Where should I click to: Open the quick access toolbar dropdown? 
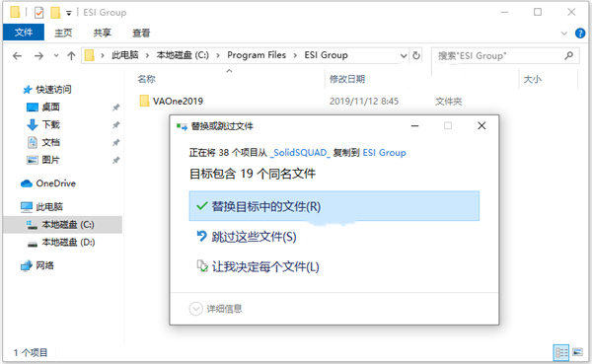click(x=69, y=13)
